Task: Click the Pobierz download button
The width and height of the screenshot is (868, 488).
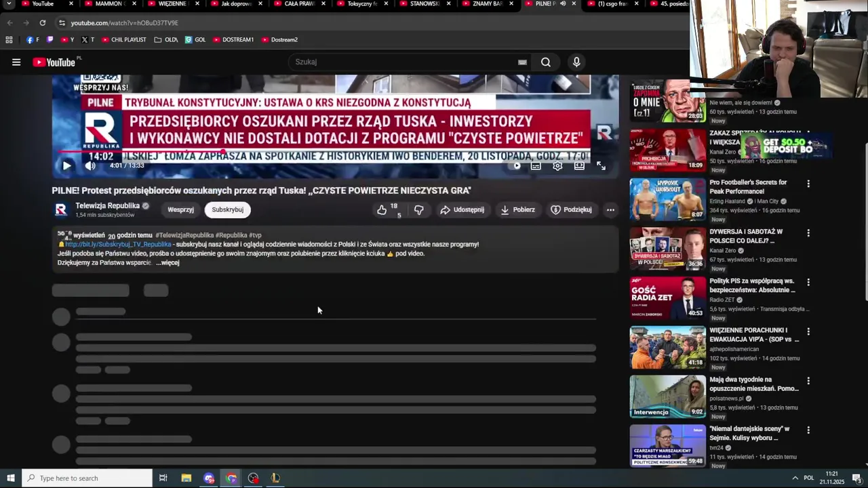Action: click(517, 210)
